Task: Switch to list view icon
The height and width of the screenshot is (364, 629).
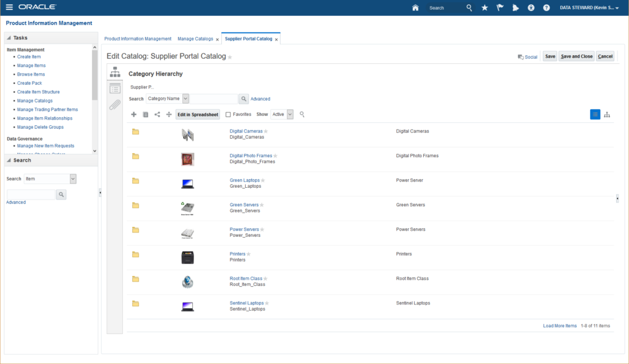Action: tap(595, 115)
